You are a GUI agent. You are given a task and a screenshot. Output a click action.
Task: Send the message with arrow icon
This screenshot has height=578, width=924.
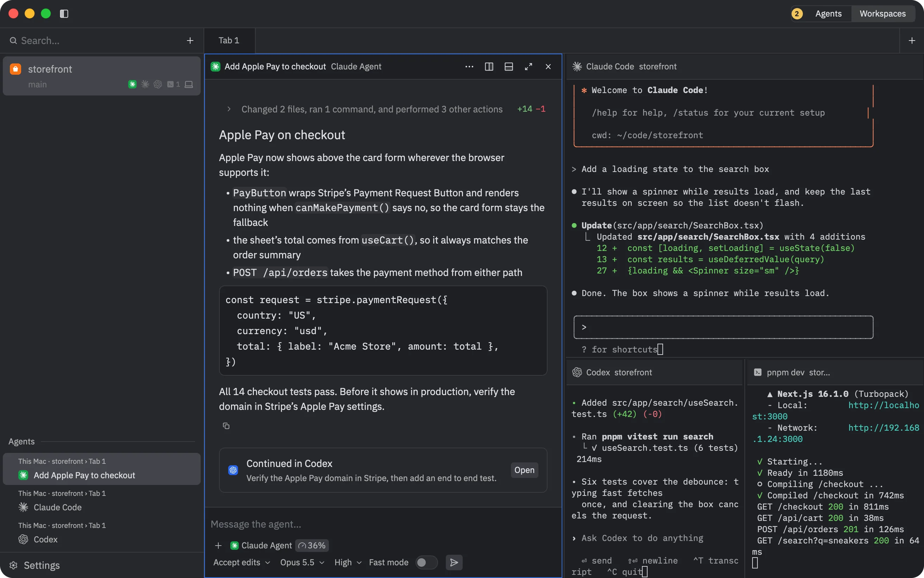pyautogui.click(x=454, y=562)
